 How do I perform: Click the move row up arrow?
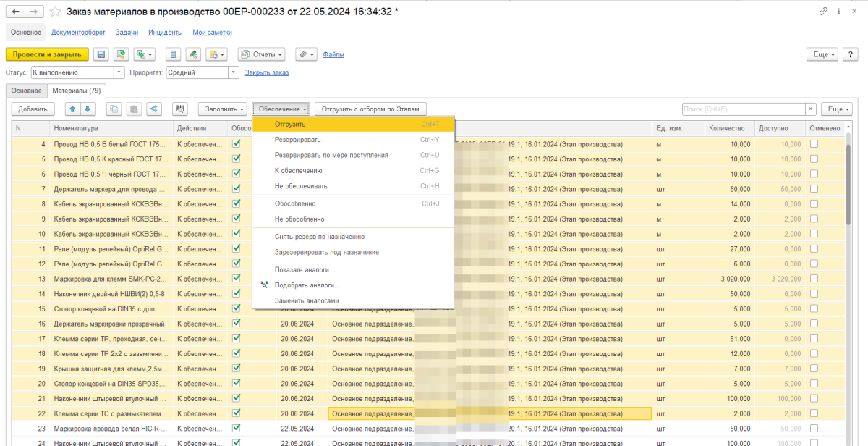coord(72,109)
